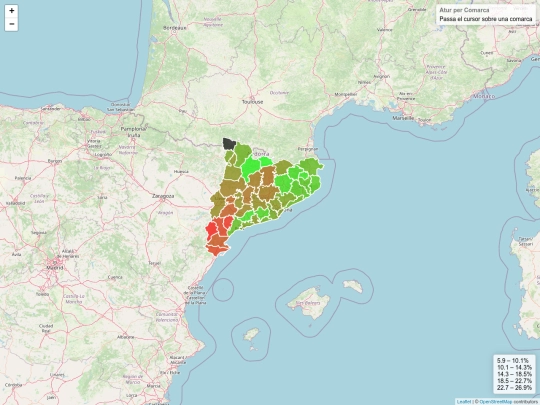Screen dimensions: 540x405
Task: Click the '10.1 – 14.3%' legend entry
Action: point(515,367)
